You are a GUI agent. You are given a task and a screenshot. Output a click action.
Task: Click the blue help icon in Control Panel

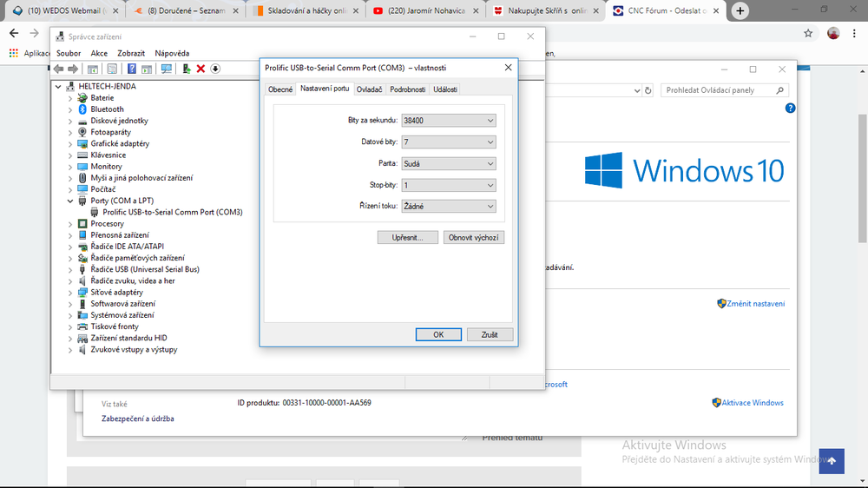click(790, 109)
